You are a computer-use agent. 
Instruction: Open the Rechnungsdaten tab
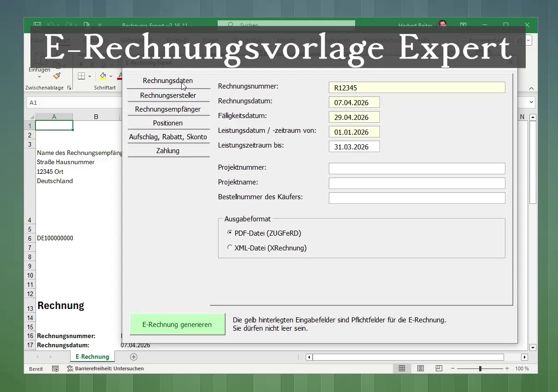(168, 81)
